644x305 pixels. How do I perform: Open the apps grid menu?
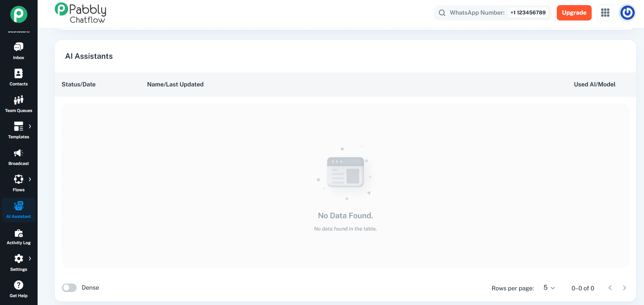click(x=605, y=13)
